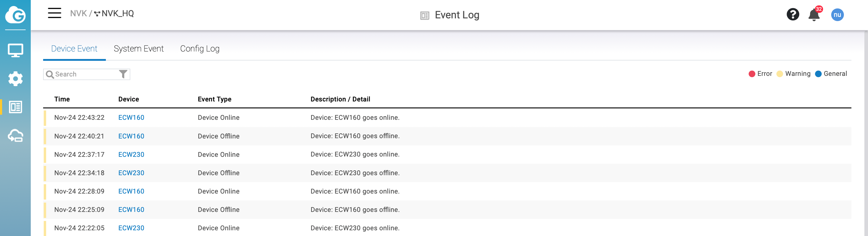The height and width of the screenshot is (236, 868).
Task: Click into the Search input field
Action: (87, 74)
